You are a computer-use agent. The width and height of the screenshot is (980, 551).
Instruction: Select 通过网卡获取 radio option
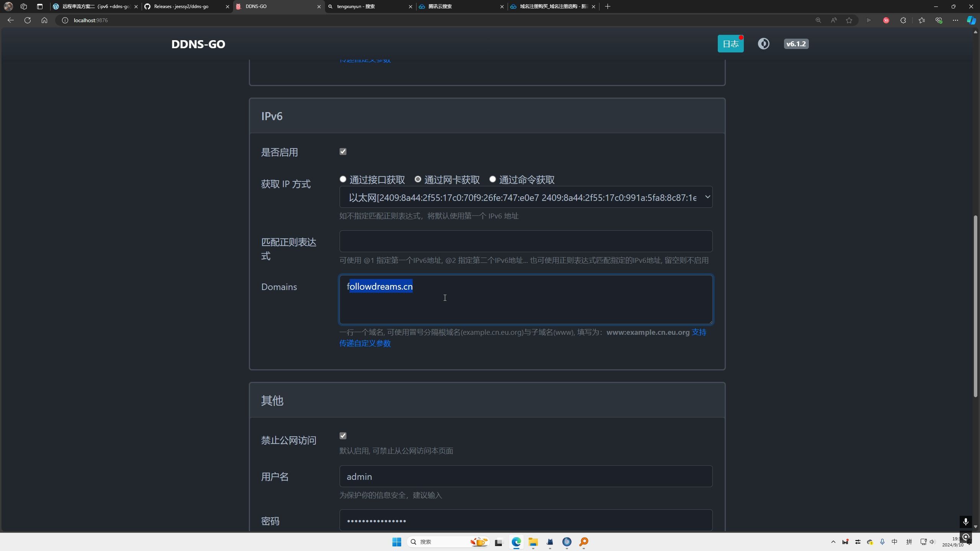(x=418, y=179)
